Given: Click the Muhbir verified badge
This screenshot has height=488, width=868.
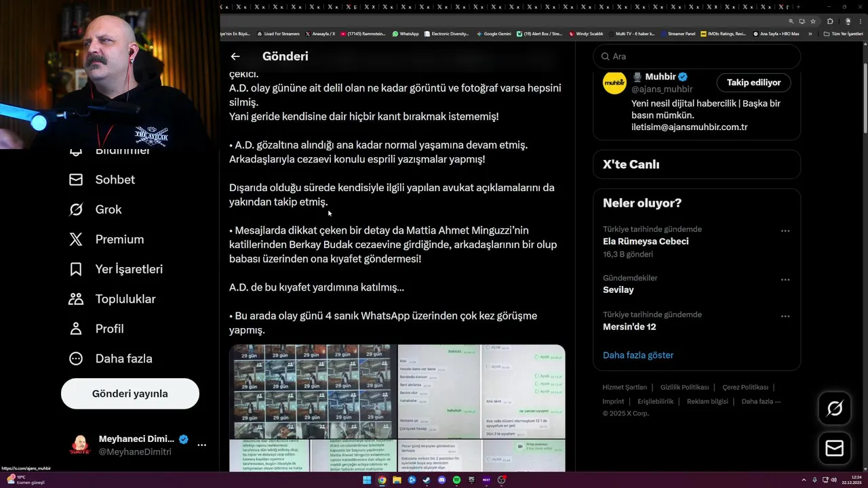Looking at the screenshot, I should tap(684, 77).
